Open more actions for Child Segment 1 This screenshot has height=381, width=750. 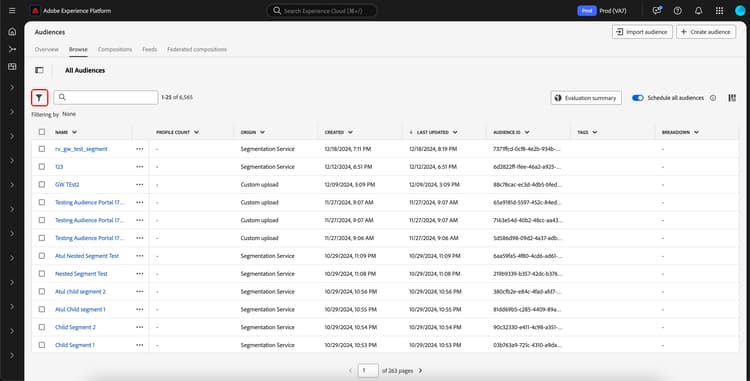[x=140, y=345]
